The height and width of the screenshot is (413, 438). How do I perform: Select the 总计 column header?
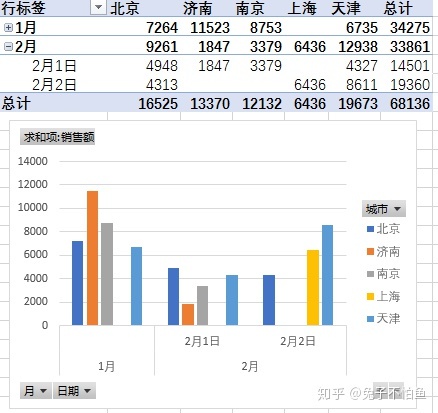pos(398,8)
